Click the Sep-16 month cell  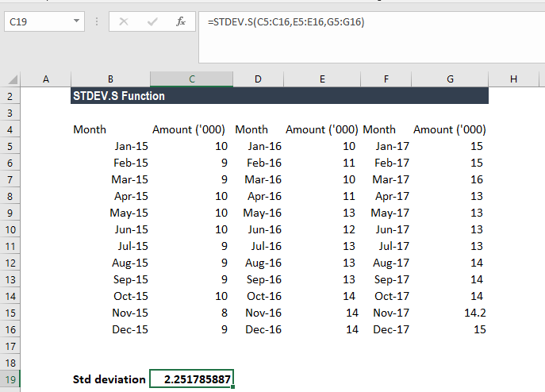pyautogui.click(x=259, y=279)
